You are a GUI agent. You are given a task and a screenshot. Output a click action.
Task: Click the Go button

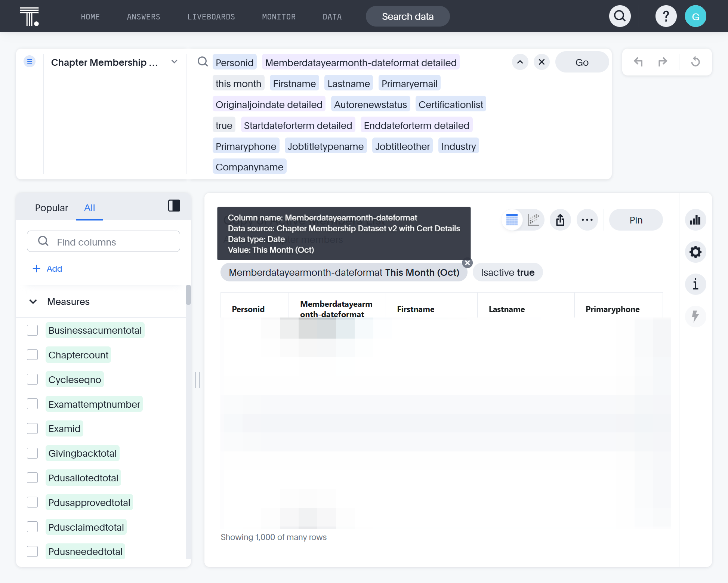[582, 62]
